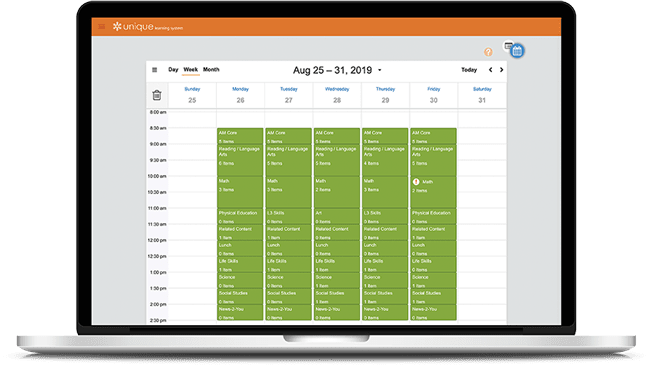Open Friday's News-2-You block
651x365 pixels.
433,313
